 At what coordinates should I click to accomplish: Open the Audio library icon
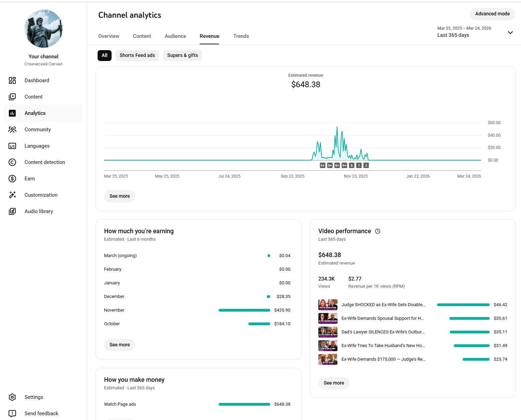[x=12, y=211]
